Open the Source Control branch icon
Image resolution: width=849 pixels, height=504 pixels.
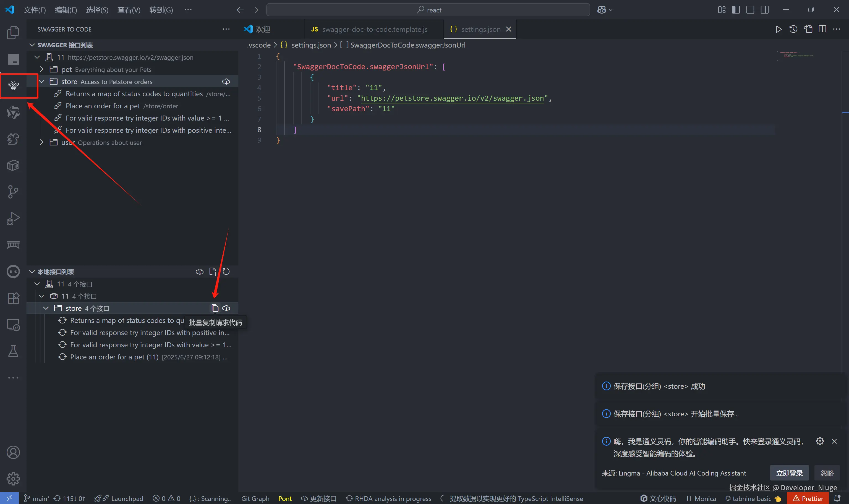pyautogui.click(x=13, y=192)
